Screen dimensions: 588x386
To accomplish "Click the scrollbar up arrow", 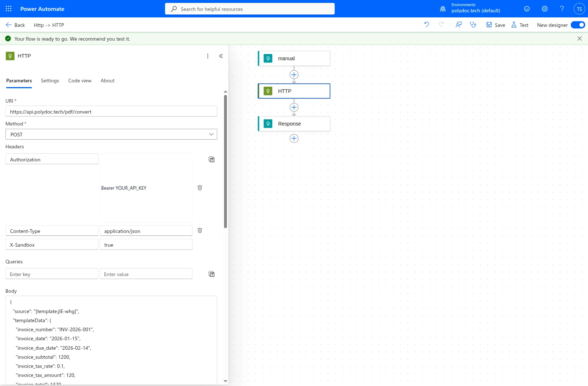I will click(225, 92).
